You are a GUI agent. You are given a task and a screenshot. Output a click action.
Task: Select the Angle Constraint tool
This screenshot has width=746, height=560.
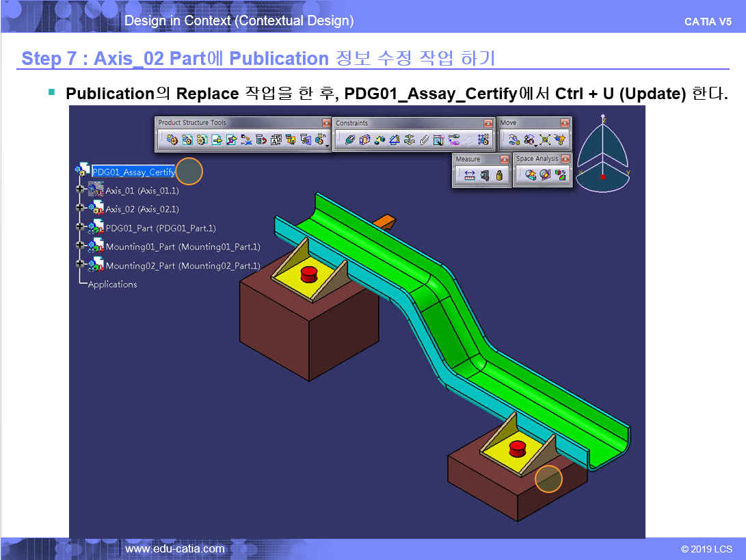395,140
